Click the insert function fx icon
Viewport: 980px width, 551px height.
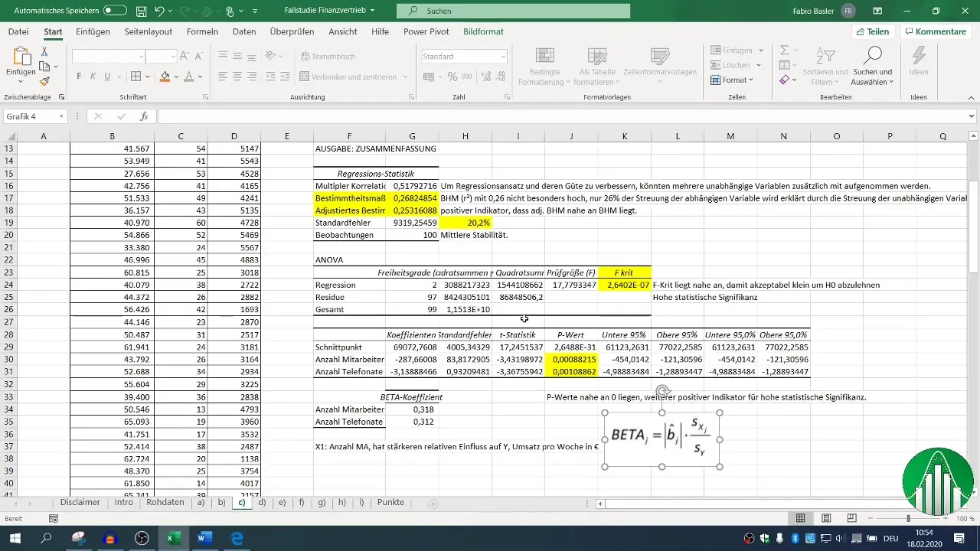pyautogui.click(x=144, y=116)
